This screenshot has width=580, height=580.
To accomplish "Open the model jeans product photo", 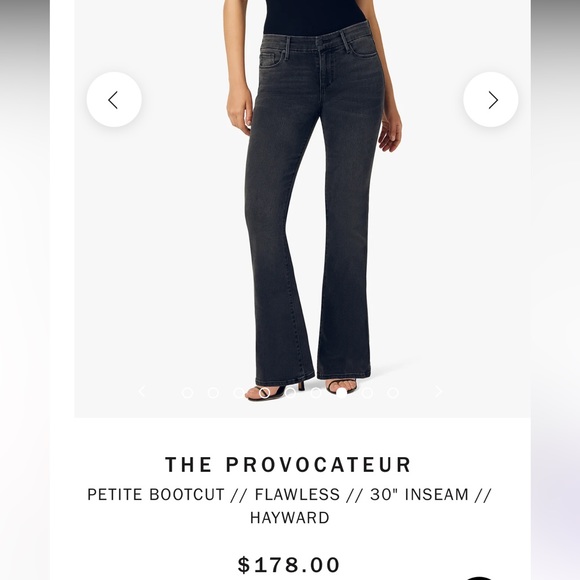I will pyautogui.click(x=303, y=209).
